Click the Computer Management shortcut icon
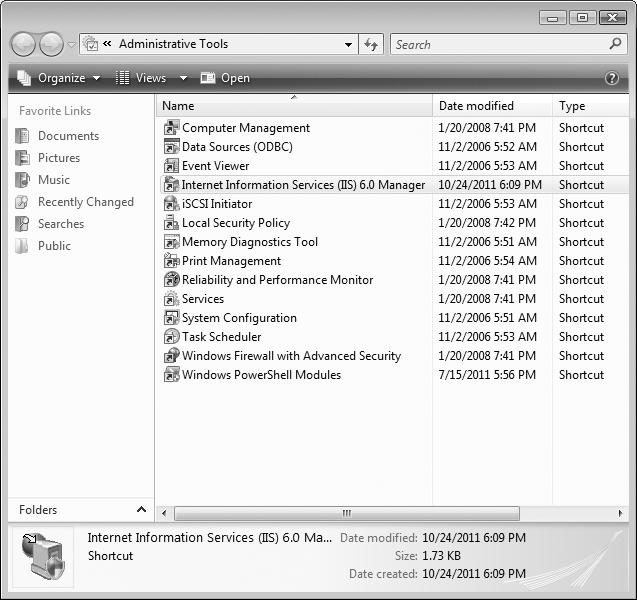This screenshot has width=637, height=600. 171,128
